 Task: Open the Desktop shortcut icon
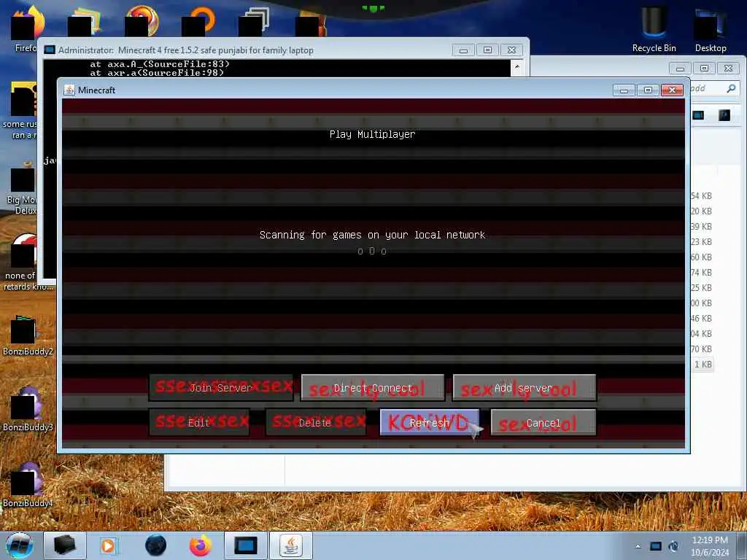[x=711, y=28]
